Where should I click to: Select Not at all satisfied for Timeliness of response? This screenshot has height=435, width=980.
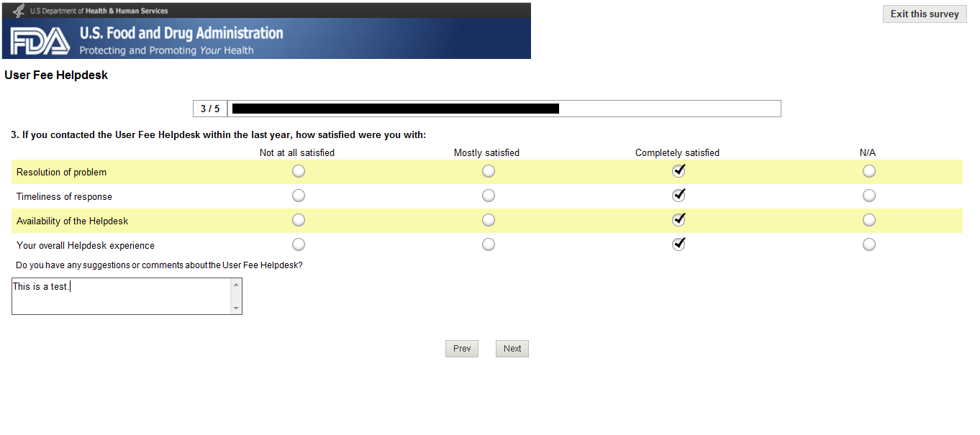(299, 196)
